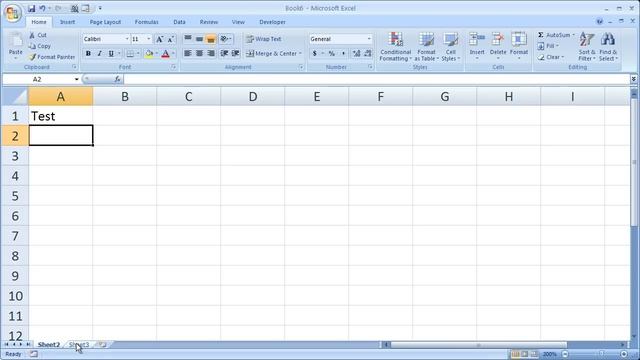Align text right

(x=211, y=53)
